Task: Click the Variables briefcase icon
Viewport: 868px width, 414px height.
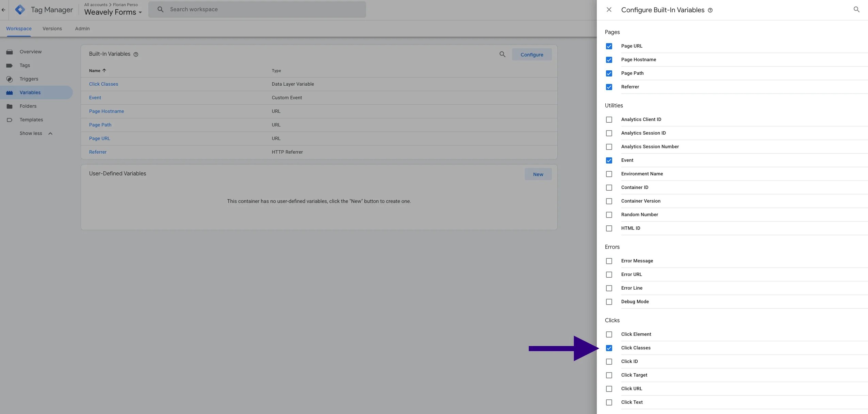Action: (x=10, y=93)
